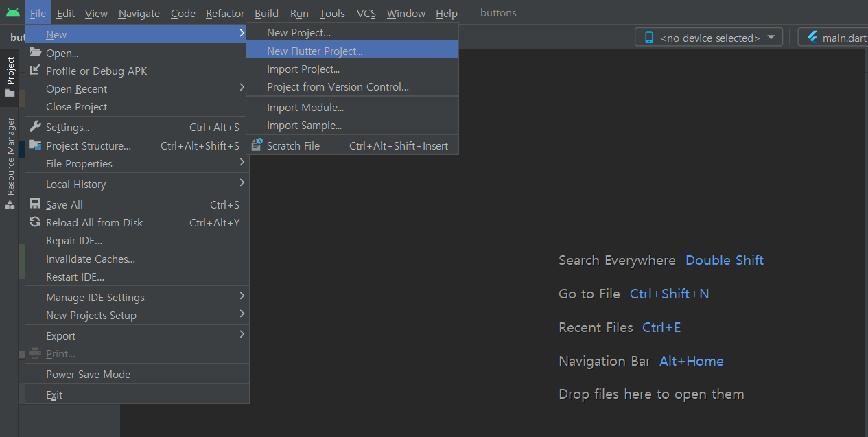Viewport: 868px width, 437px height.
Task: Open the Edit menu
Action: tap(66, 13)
